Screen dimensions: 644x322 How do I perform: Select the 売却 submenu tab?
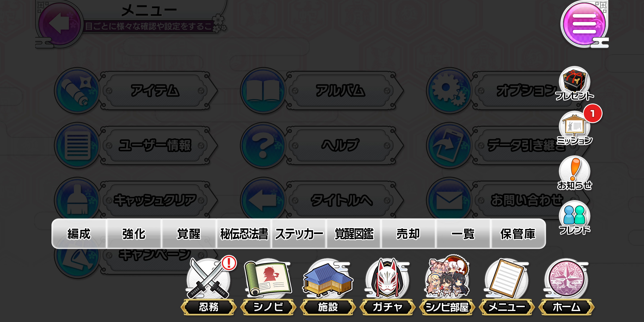408,234
